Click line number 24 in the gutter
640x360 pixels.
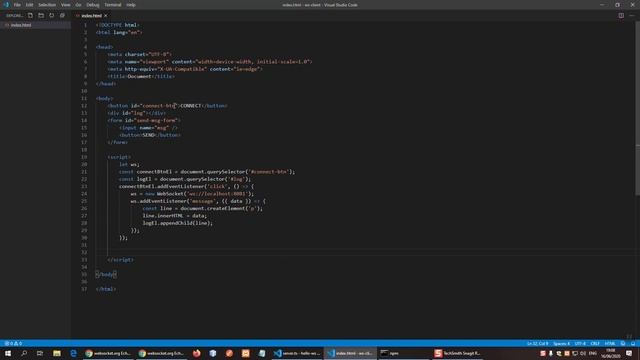(x=84, y=194)
